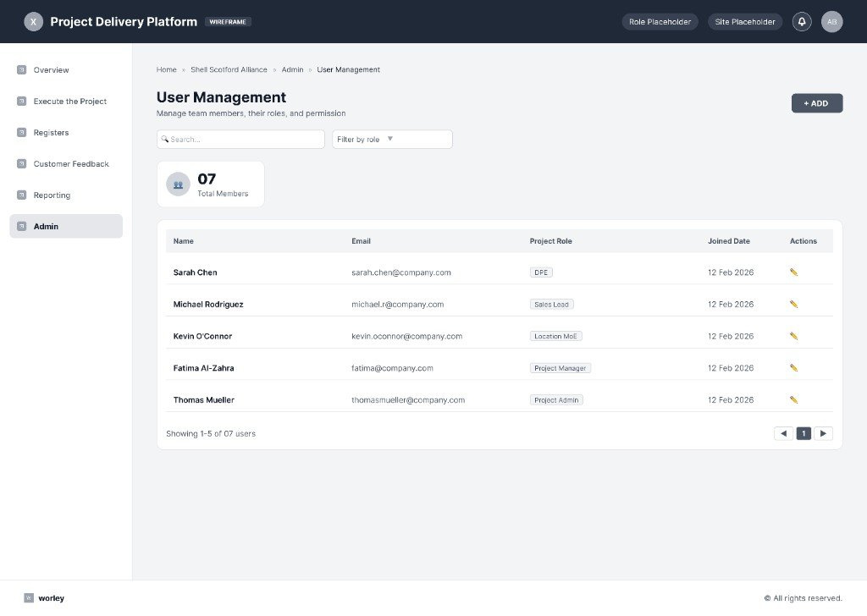Open Reporting in the sidebar
Screen dimensions: 867x616
click(66, 195)
